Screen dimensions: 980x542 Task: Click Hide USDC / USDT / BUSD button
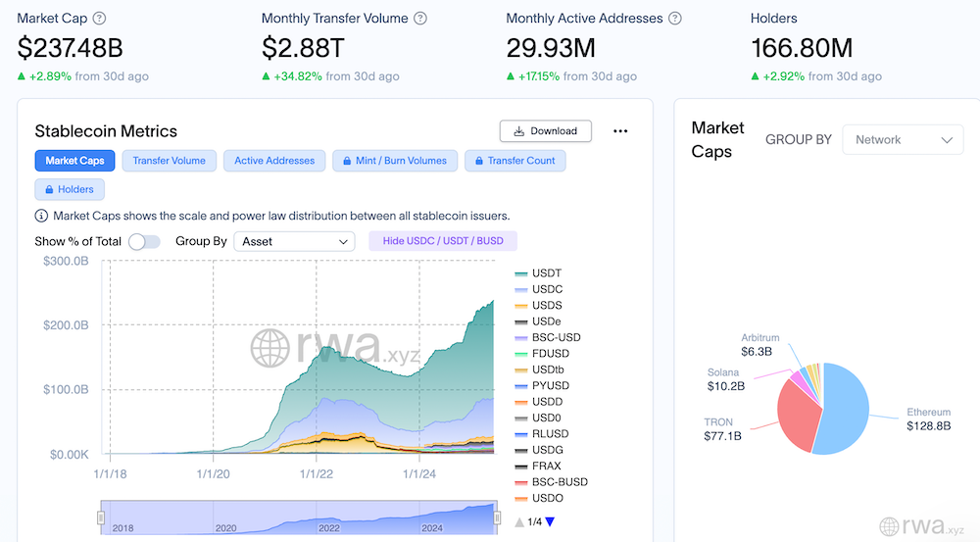[x=442, y=241]
